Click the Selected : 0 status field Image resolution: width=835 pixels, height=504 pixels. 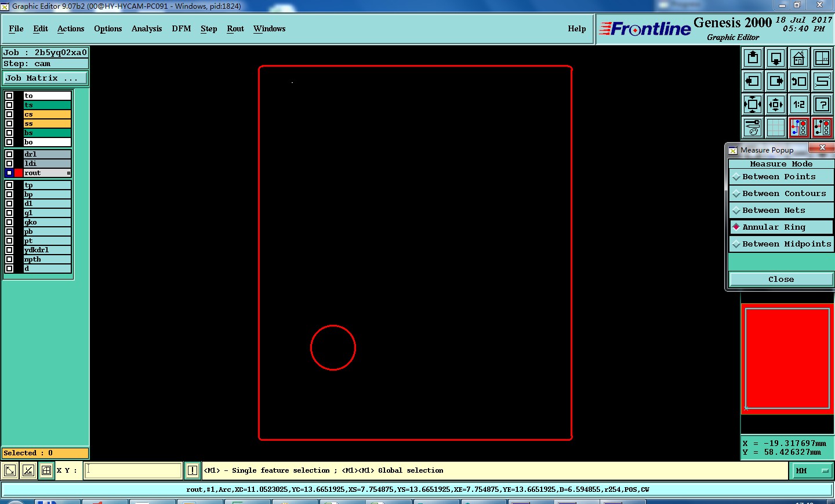click(x=45, y=453)
